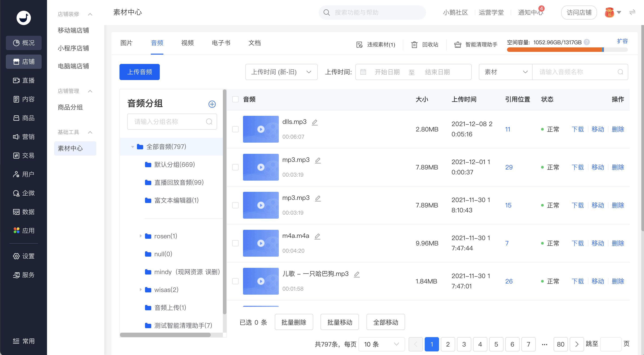Switch to the 图片 tab
644x355 pixels.
coord(126,43)
